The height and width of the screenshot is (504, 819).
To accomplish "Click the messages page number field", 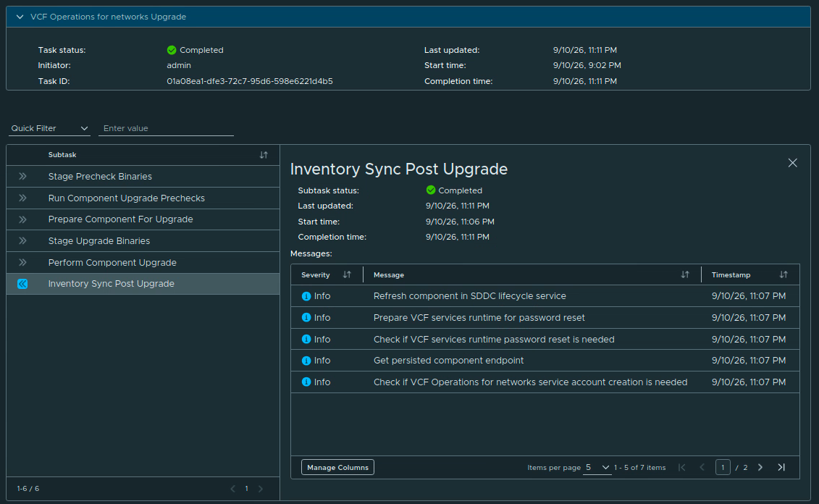I will (723, 468).
